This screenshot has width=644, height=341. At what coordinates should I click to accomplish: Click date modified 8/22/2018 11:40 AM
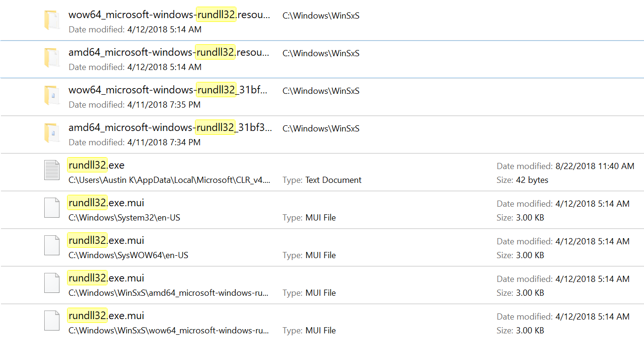[x=566, y=166]
